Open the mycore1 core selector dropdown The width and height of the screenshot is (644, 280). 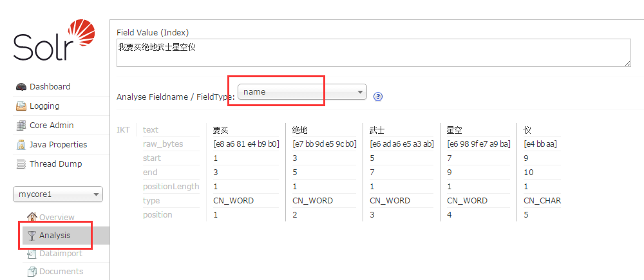coord(58,194)
